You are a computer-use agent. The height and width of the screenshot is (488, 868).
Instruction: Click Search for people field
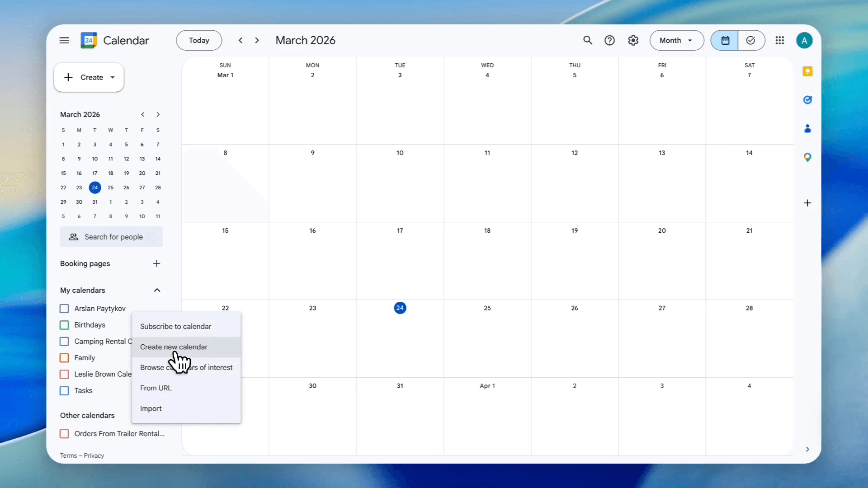(111, 237)
